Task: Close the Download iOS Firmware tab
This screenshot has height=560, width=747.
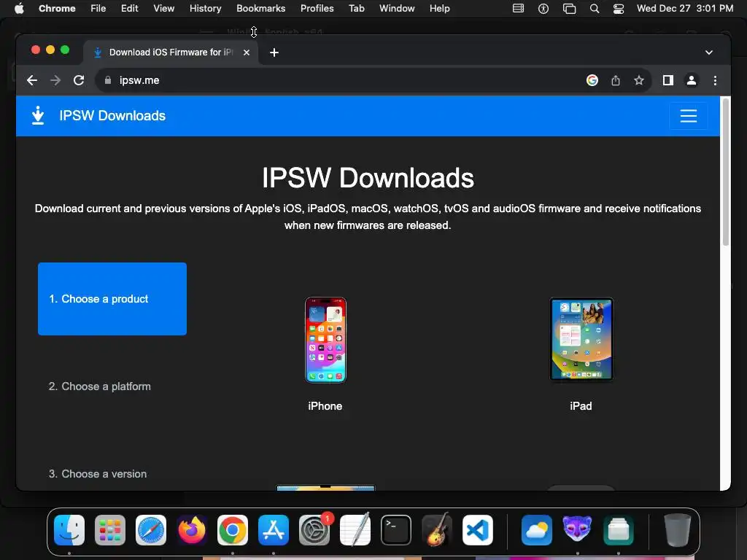Action: [x=247, y=52]
